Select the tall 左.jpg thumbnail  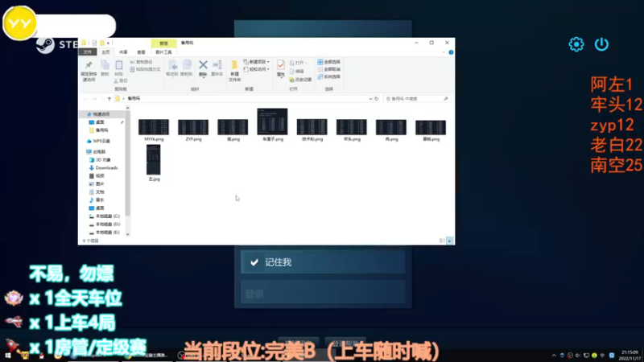tap(154, 159)
